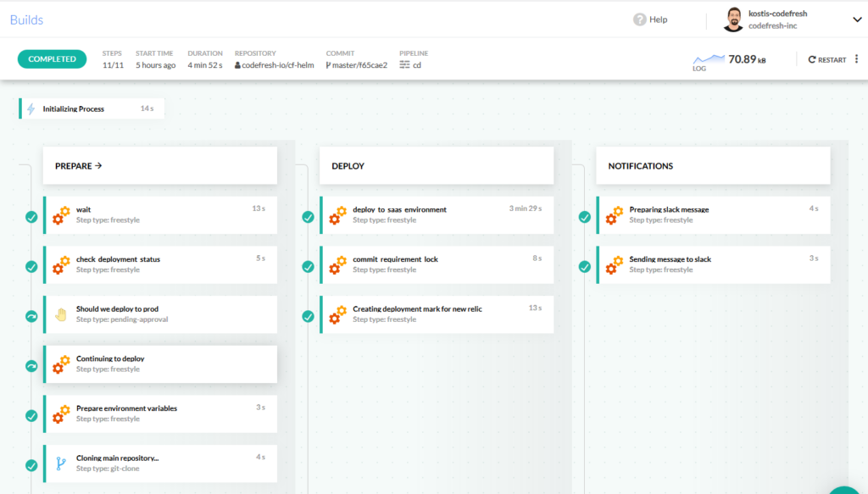Image resolution: width=868 pixels, height=494 pixels.
Task: Click the gear icon on Sending message to slack
Action: 615,264
